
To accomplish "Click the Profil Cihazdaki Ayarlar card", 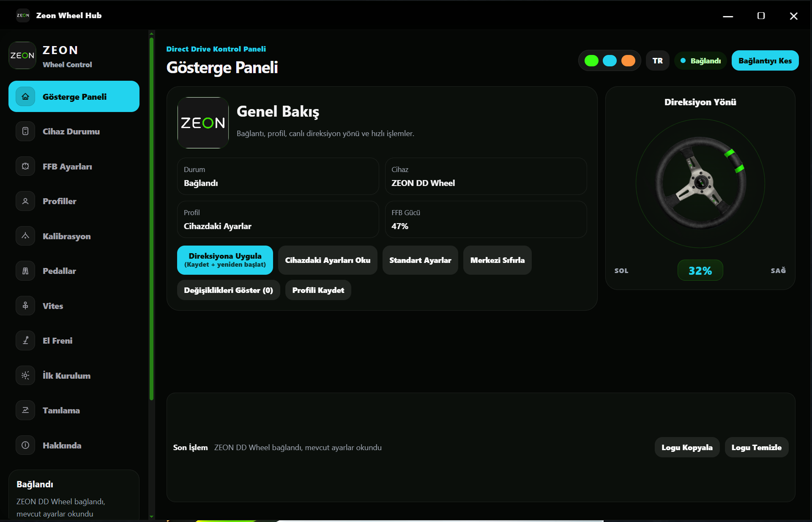I will click(278, 219).
